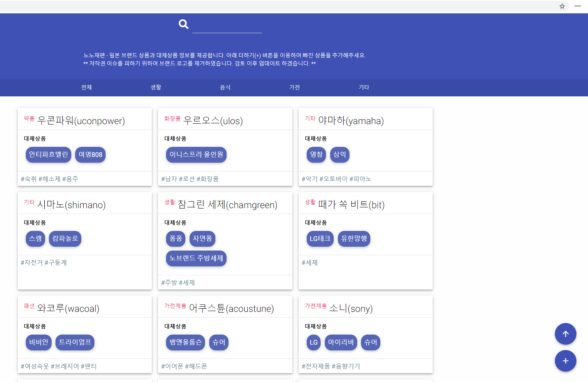Click hashtags #숙취 #해소제 #음주

pos(49,179)
